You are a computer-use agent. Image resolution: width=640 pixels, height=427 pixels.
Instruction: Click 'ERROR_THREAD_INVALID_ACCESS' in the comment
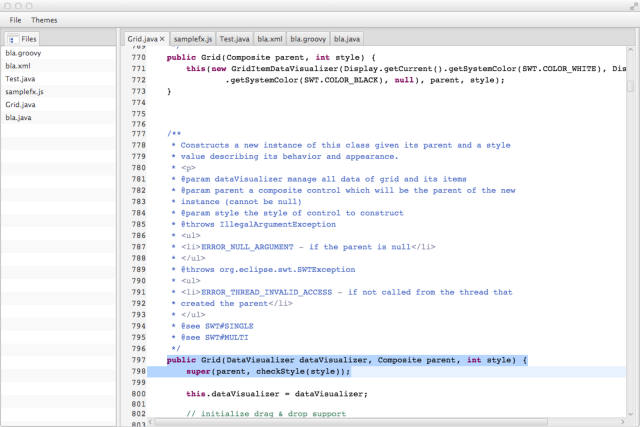pyautogui.click(x=267, y=292)
